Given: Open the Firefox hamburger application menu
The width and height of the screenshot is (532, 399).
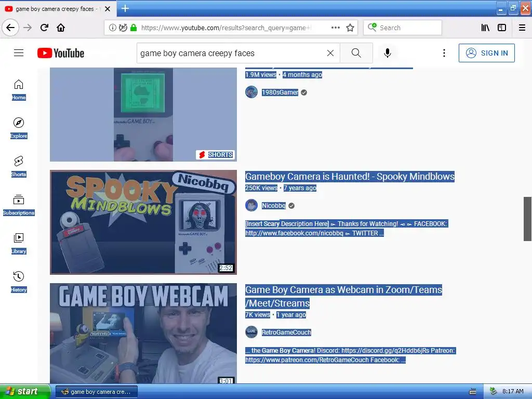Looking at the screenshot, I should (x=522, y=28).
